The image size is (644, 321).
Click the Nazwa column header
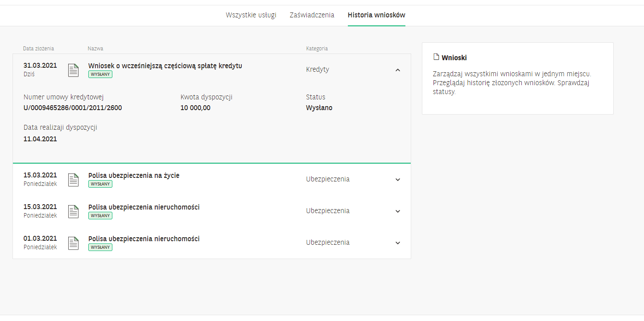coord(95,49)
